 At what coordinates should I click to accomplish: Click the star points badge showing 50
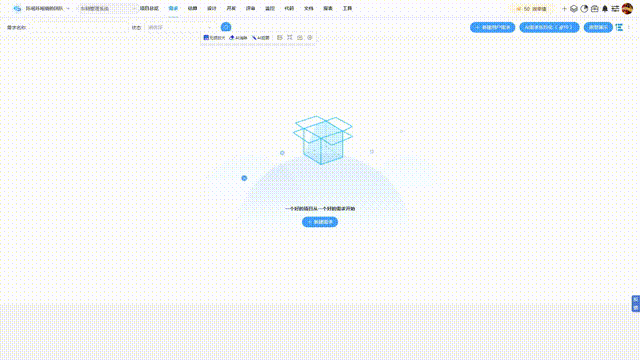[531, 9]
